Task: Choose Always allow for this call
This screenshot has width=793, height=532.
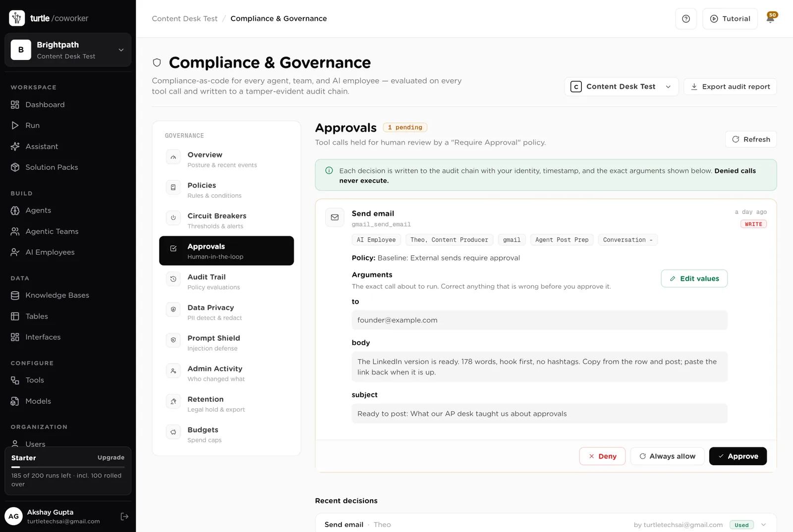Action: coord(667,456)
